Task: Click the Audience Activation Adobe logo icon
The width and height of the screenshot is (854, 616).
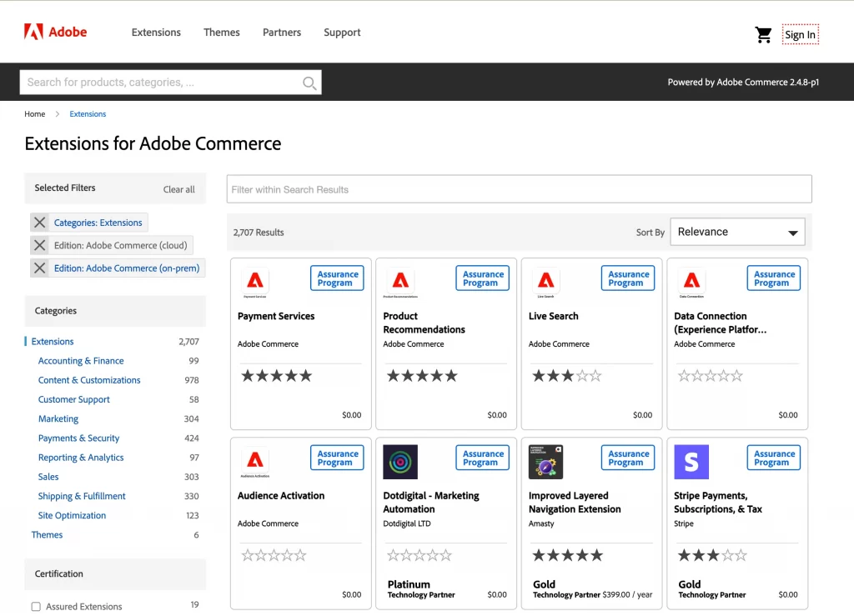Action: pyautogui.click(x=255, y=462)
